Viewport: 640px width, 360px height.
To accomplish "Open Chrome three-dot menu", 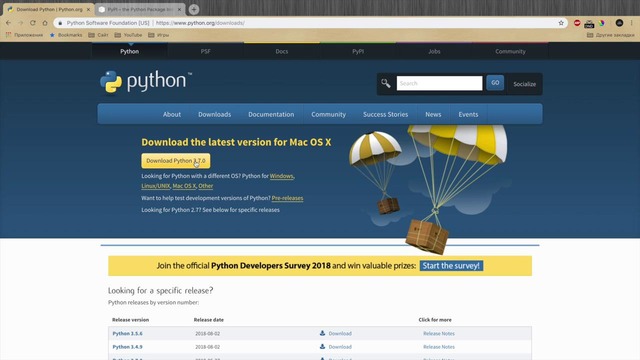I will click(631, 23).
